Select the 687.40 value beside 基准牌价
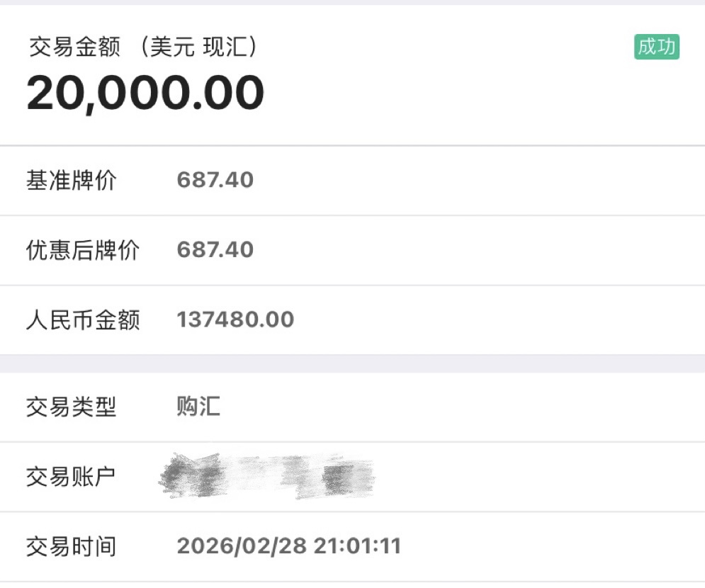Screen dimensions: 705x588 215,180
